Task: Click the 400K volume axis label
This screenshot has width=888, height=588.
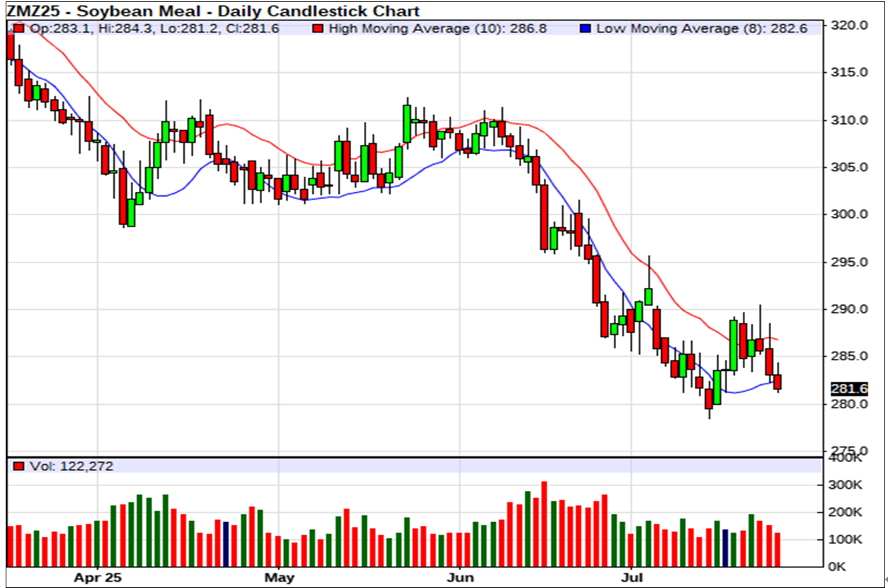Action: (846, 459)
